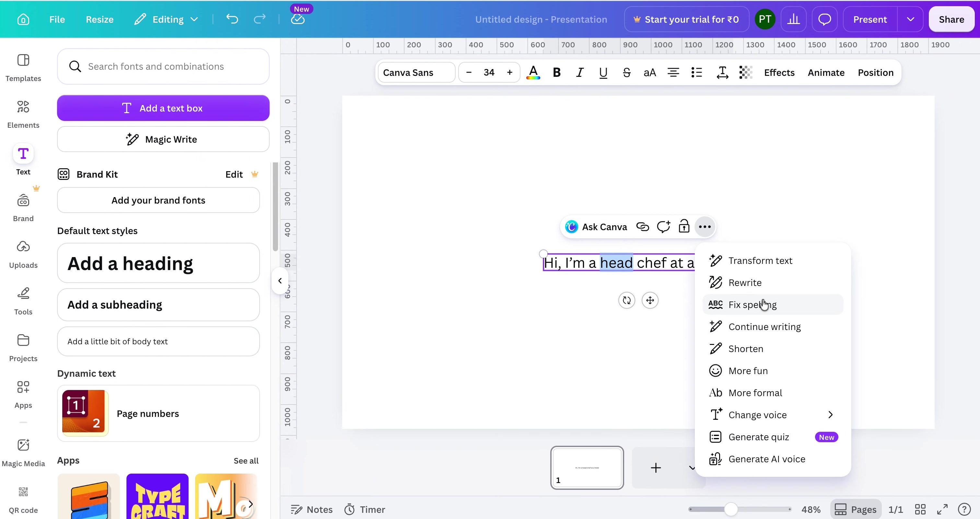This screenshot has width=980, height=519.
Task: Toggle bold formatting
Action: tap(556, 72)
